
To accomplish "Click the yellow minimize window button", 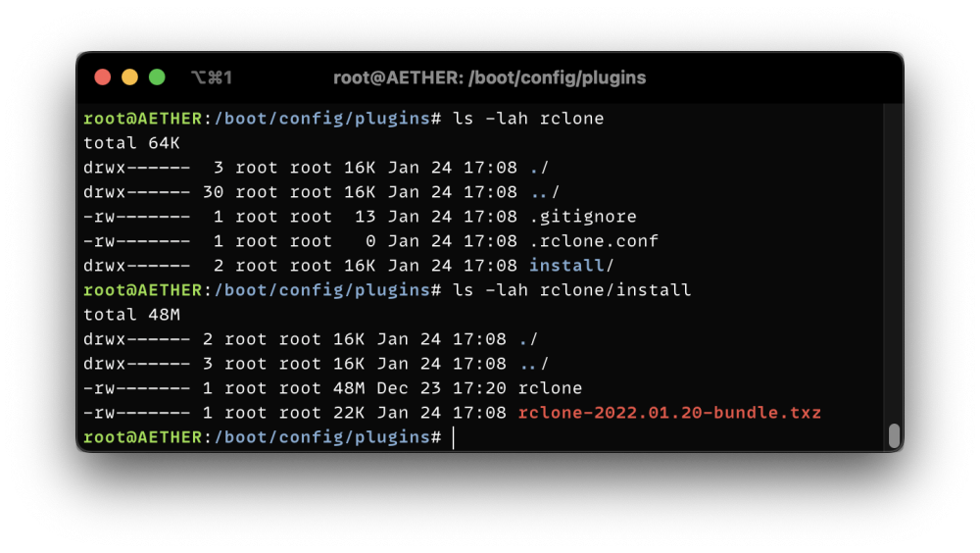I will point(130,76).
